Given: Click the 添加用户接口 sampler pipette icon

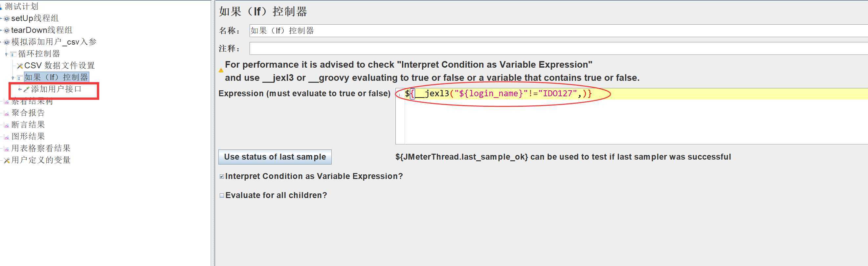Looking at the screenshot, I should pyautogui.click(x=26, y=89).
